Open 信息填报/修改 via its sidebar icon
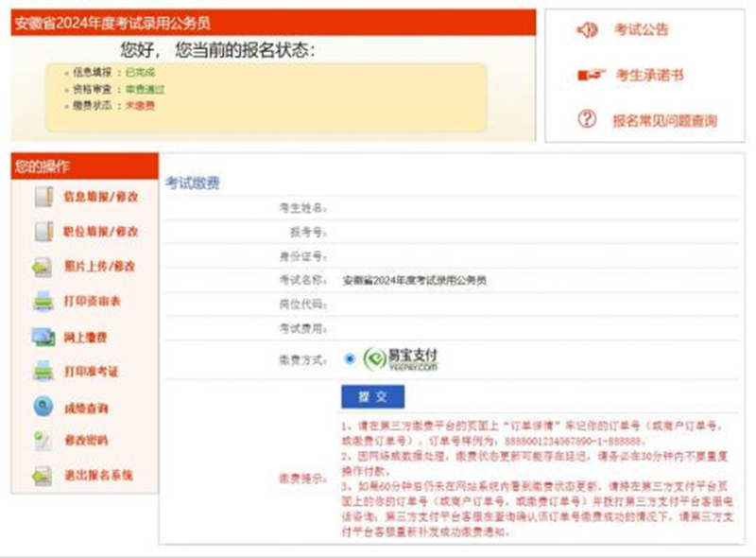This screenshot has width=756, height=558. tap(43, 198)
